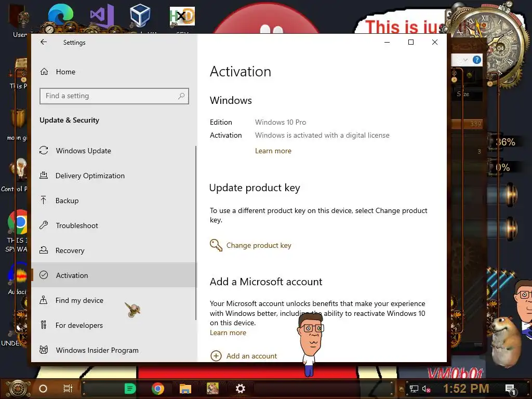Click the plus icon beside Add an account

216,356
